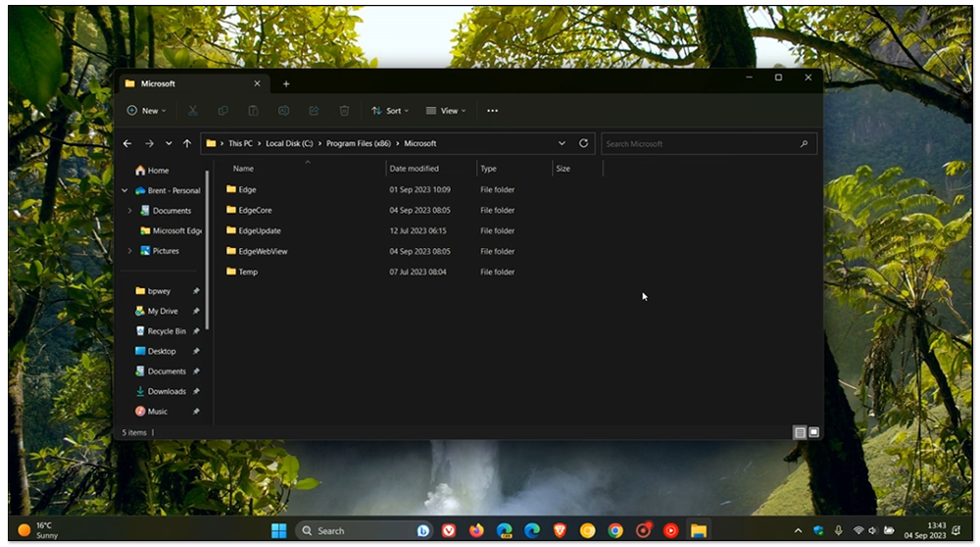980x547 pixels.
Task: Open Home in navigation pane
Action: (152, 170)
